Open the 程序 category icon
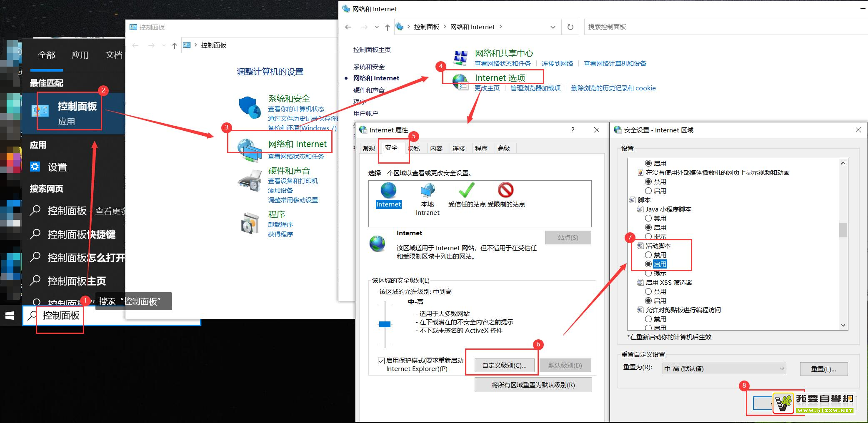The height and width of the screenshot is (423, 868). pyautogui.click(x=249, y=224)
